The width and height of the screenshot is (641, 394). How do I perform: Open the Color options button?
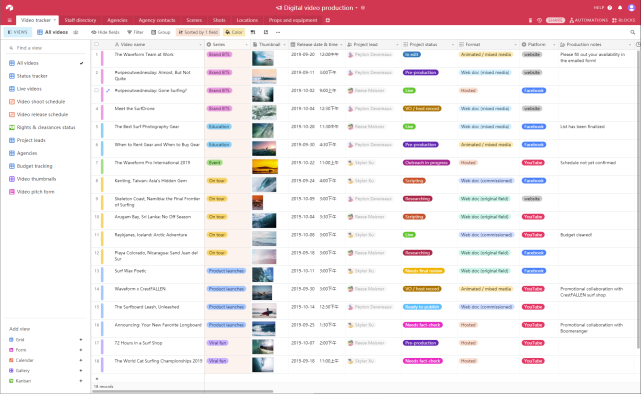click(234, 32)
